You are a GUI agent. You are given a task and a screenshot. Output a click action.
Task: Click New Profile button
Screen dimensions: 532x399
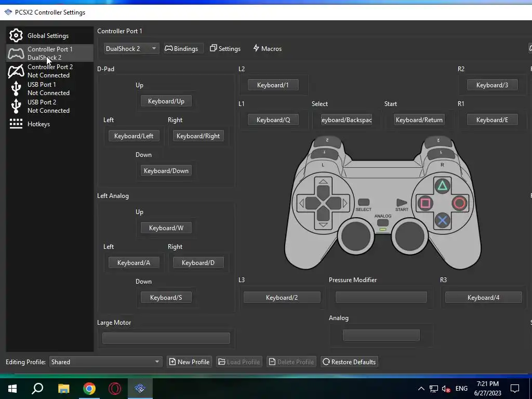(x=189, y=362)
